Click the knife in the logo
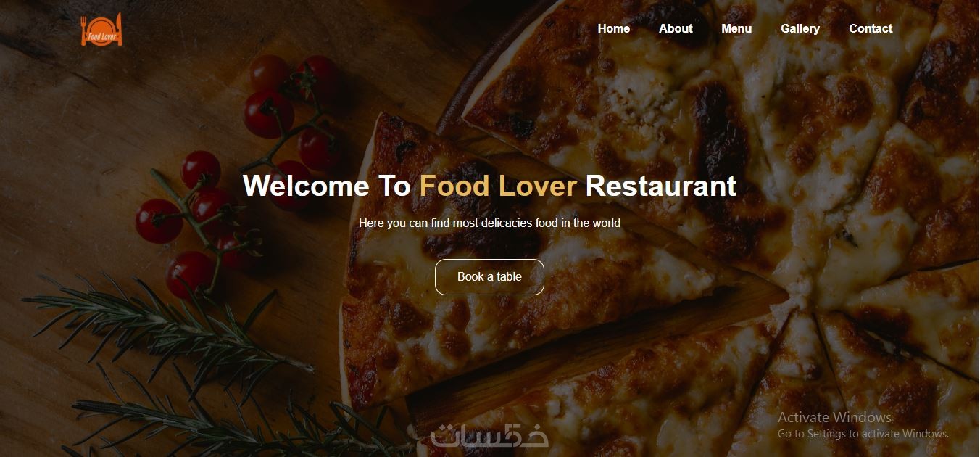 (119, 30)
